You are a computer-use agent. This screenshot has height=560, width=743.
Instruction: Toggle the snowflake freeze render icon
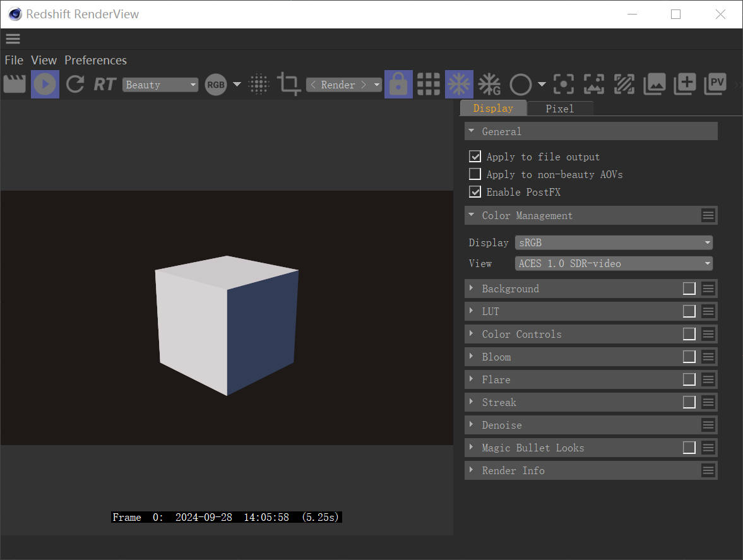click(x=459, y=84)
